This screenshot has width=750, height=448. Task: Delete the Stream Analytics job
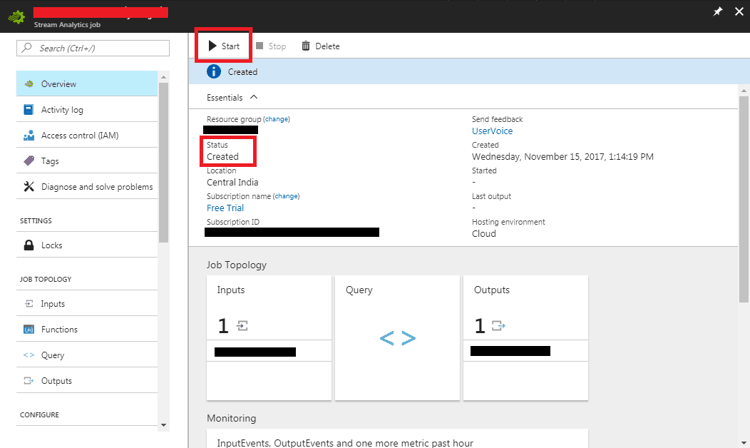320,46
